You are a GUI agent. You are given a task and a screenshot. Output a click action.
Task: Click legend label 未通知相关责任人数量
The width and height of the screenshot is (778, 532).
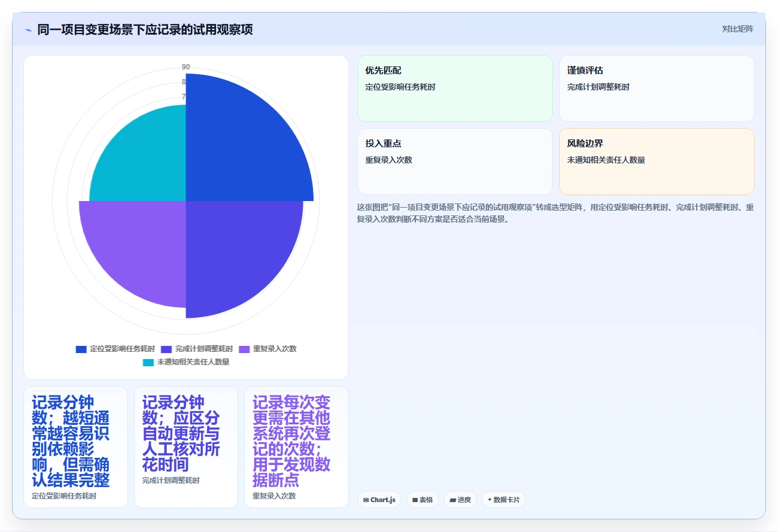193,362
